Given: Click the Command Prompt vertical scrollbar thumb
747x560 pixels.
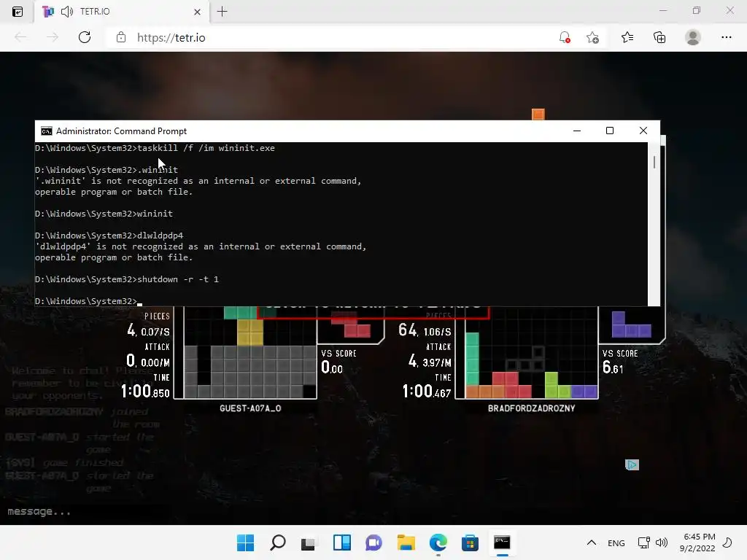Looking at the screenshot, I should 654,162.
